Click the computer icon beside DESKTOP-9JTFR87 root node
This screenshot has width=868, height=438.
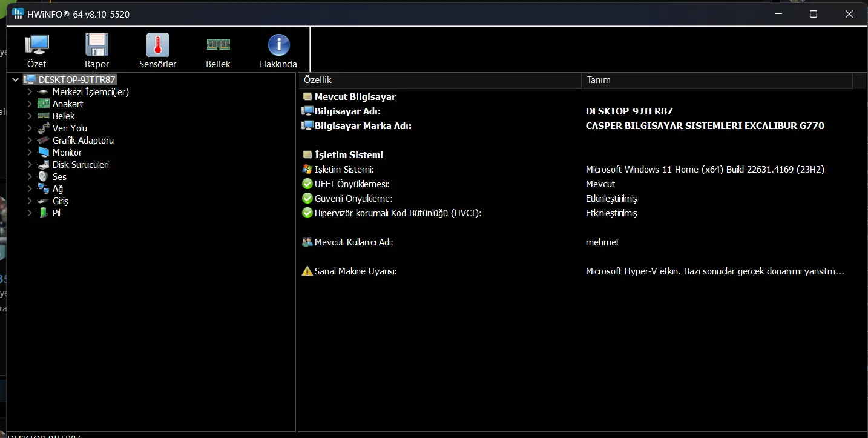(30, 79)
